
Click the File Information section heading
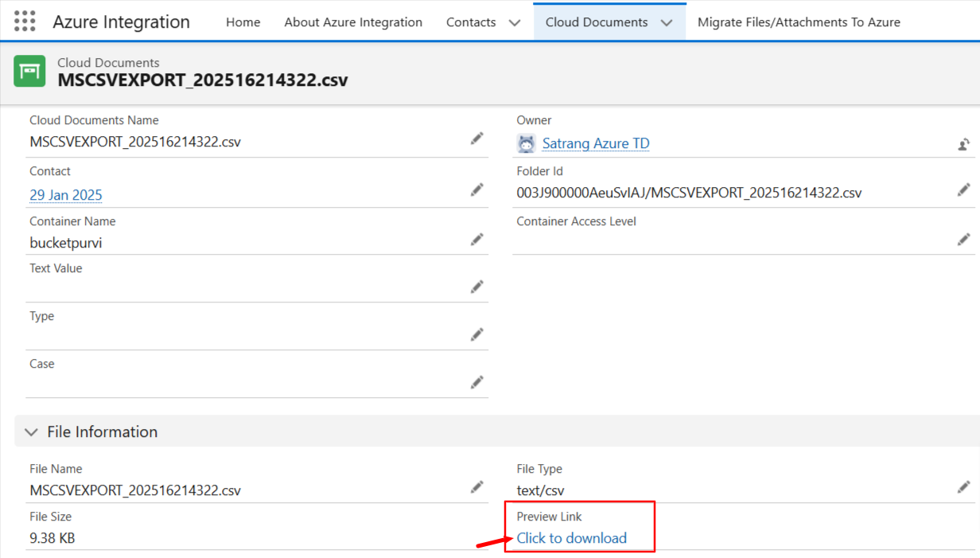(103, 432)
